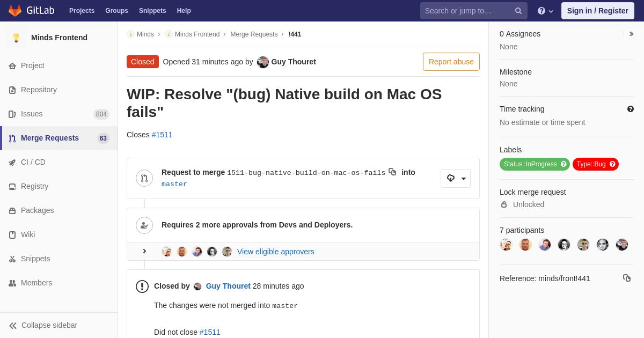
Task: Click the Packages icon in sidebar
Action: point(12,211)
